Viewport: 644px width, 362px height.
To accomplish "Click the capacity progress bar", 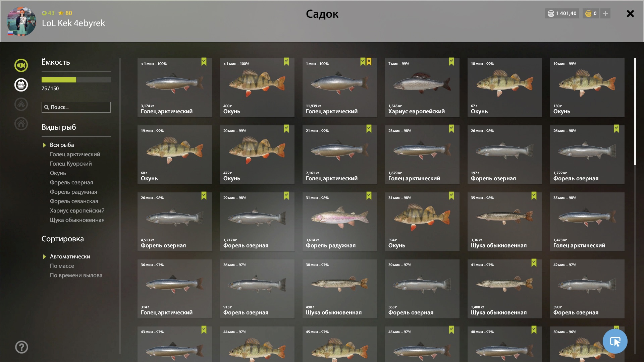I will point(76,80).
